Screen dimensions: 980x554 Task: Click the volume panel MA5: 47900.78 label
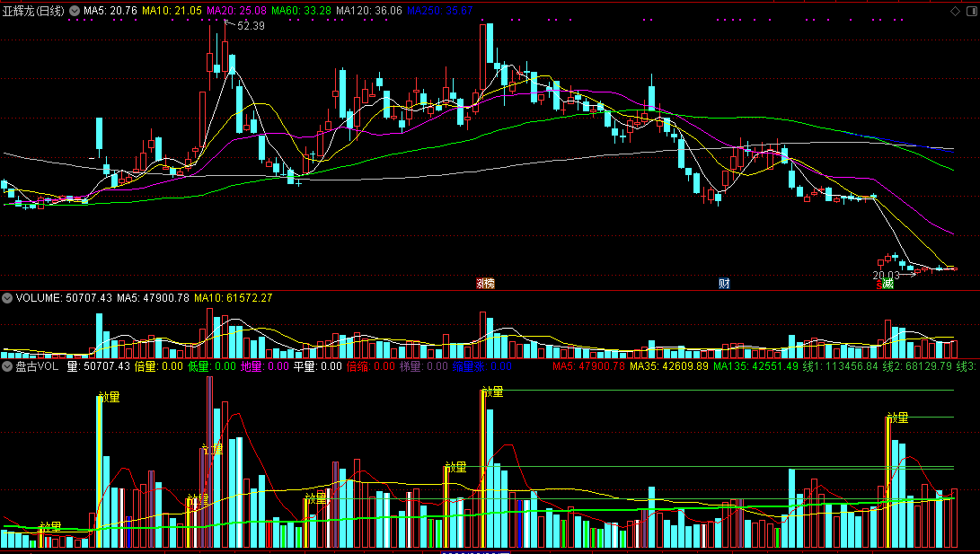click(x=153, y=298)
